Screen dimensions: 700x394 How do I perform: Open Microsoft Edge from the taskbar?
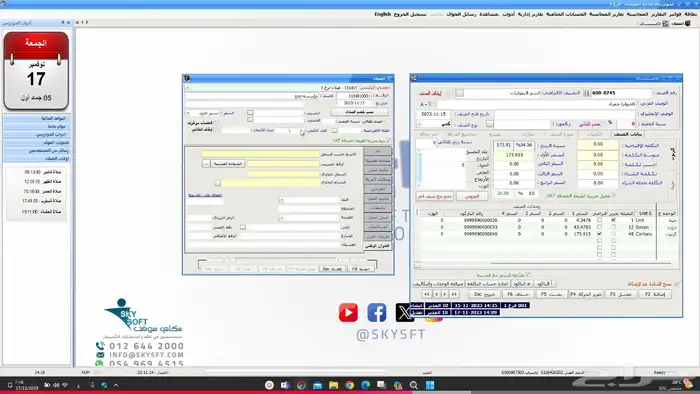366,385
